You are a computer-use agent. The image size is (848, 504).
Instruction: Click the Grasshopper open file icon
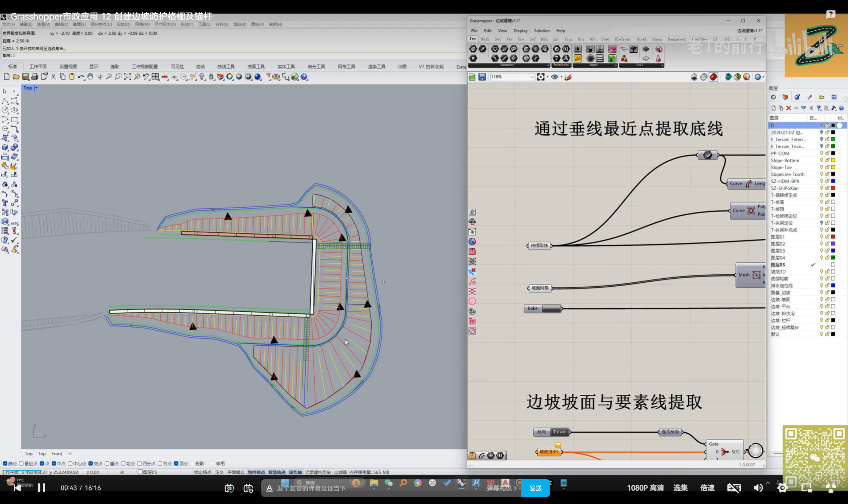[x=472, y=77]
